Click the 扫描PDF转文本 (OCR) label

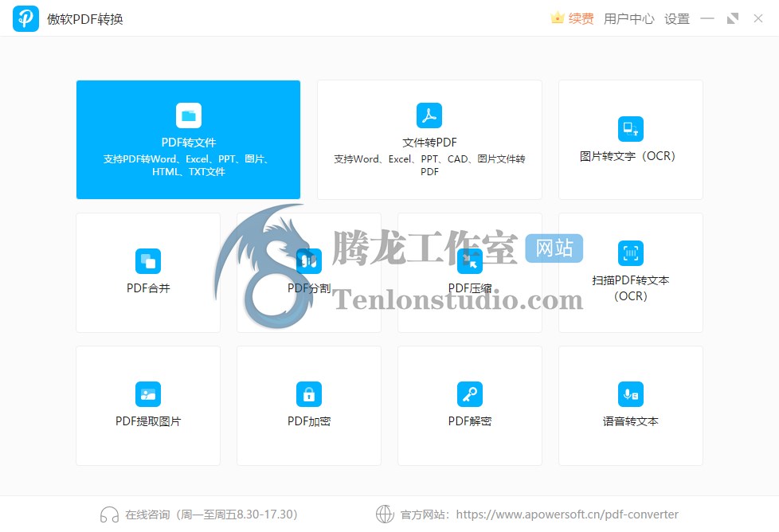coord(631,288)
